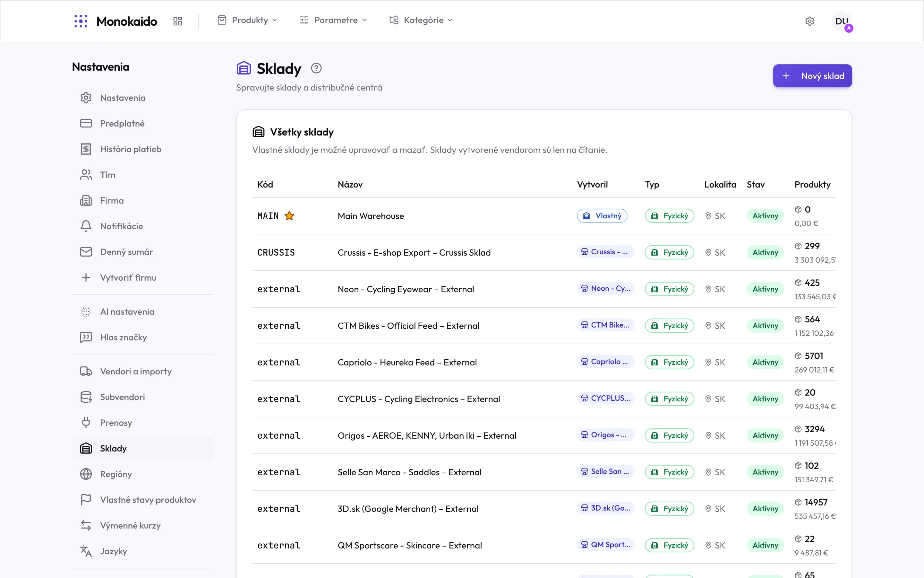Select the CRUSSIS warehouse code
Image resolution: width=924 pixels, height=578 pixels.
(x=276, y=253)
